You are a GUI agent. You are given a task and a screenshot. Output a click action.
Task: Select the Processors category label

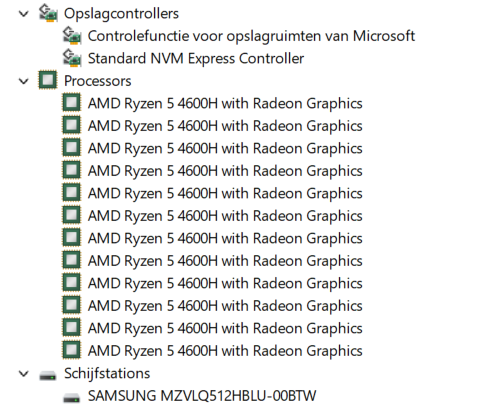click(98, 81)
